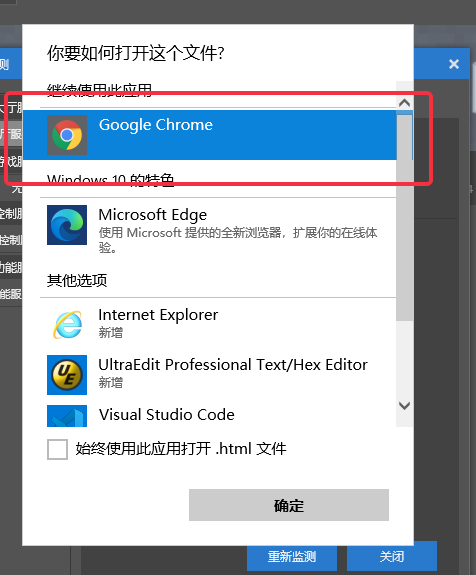The height and width of the screenshot is (575, 476).
Task: Pick Visual Studio Code label
Action: [166, 415]
